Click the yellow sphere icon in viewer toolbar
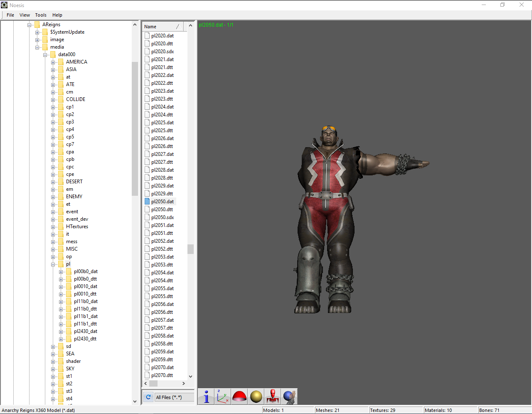This screenshot has width=532, height=414. click(256, 397)
